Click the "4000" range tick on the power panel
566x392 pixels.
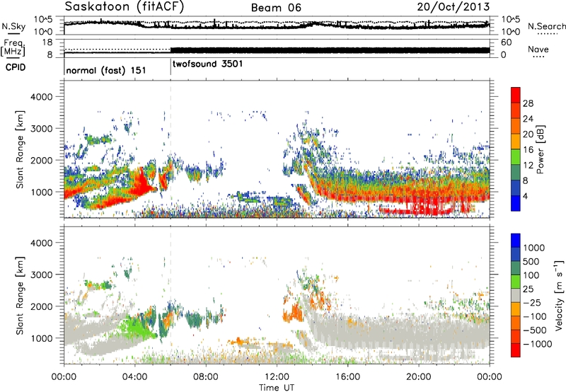point(42,97)
